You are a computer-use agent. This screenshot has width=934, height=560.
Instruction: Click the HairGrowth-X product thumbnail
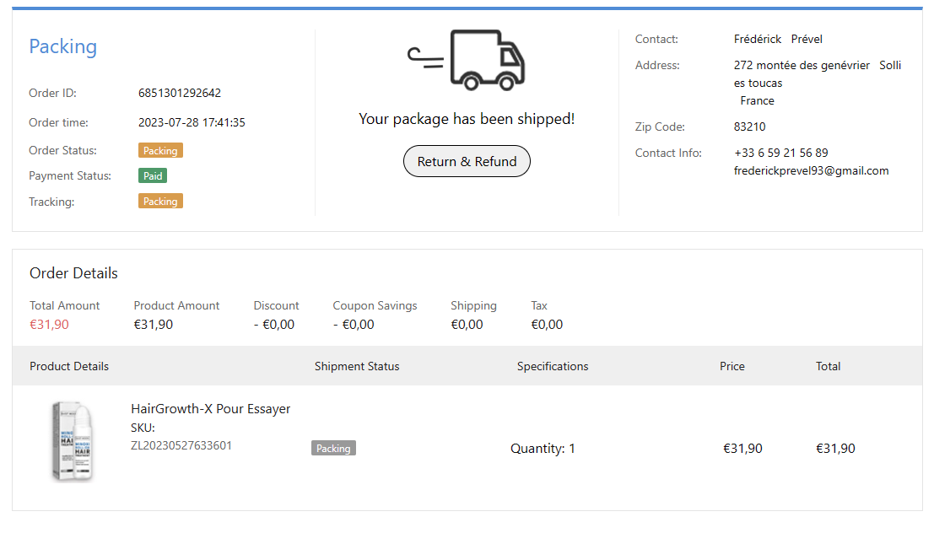point(73,442)
